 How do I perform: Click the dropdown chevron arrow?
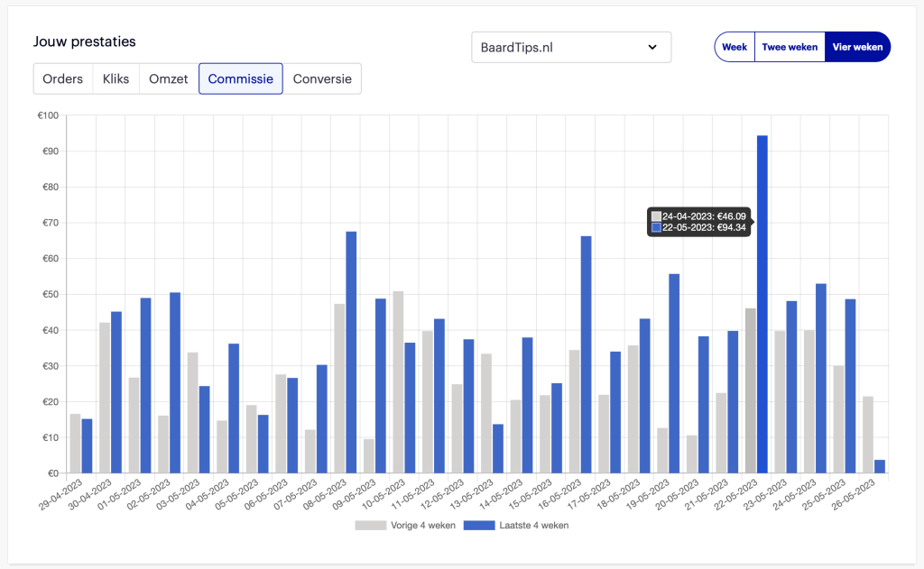[x=652, y=47]
